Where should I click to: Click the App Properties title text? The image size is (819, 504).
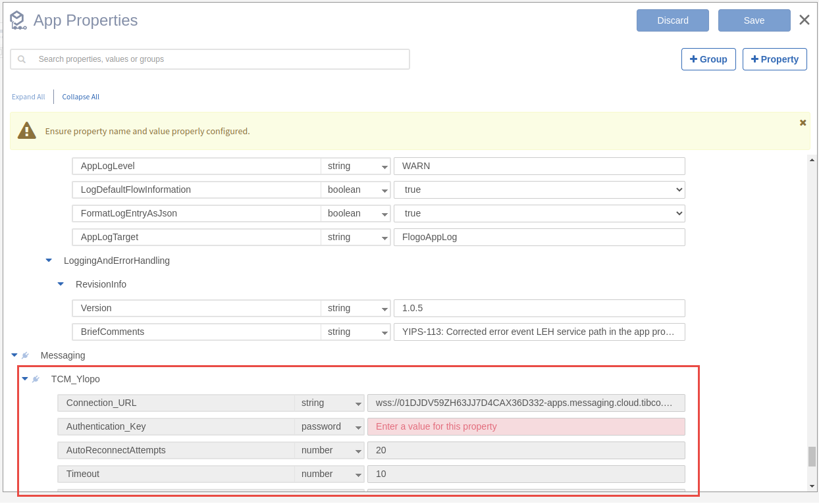tap(86, 20)
